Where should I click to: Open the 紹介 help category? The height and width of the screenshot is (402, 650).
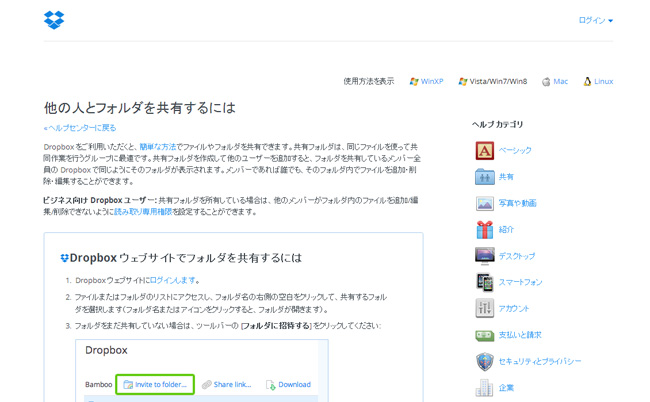click(506, 230)
